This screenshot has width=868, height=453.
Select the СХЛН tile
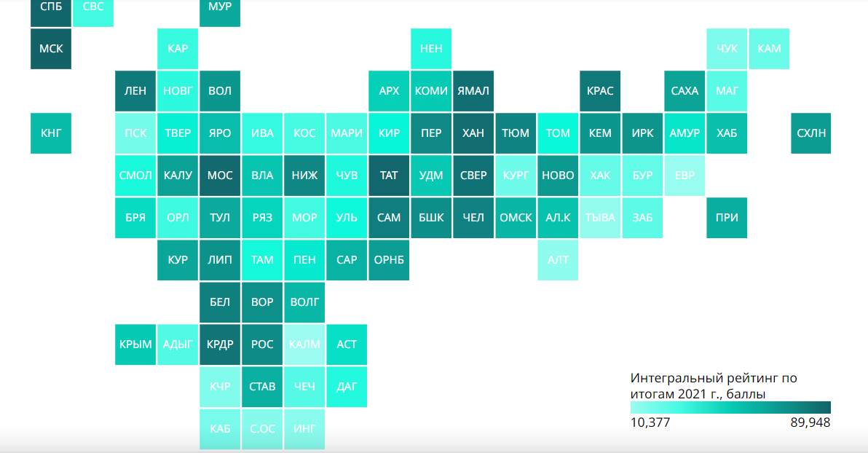click(x=811, y=133)
